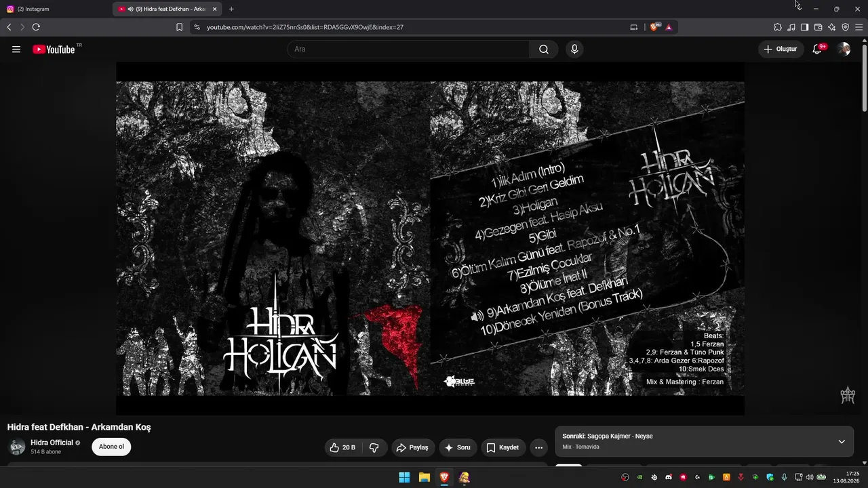868x488 pixels.
Task: Focus the YouTube search field Ara
Action: point(408,49)
